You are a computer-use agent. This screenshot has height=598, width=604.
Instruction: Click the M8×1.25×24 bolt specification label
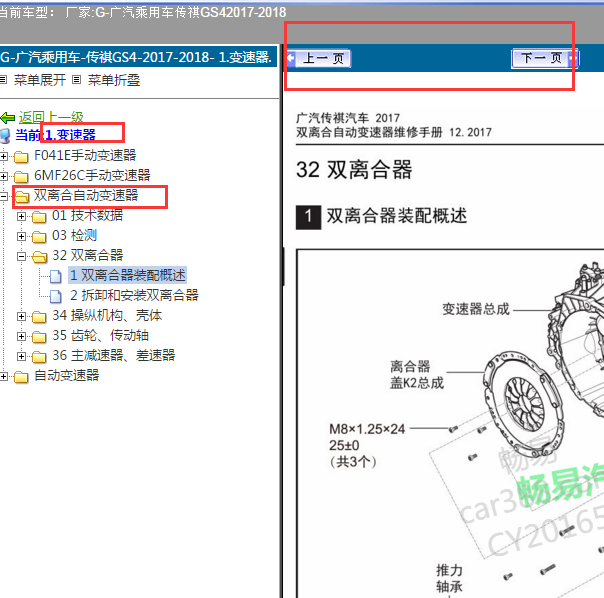(367, 429)
